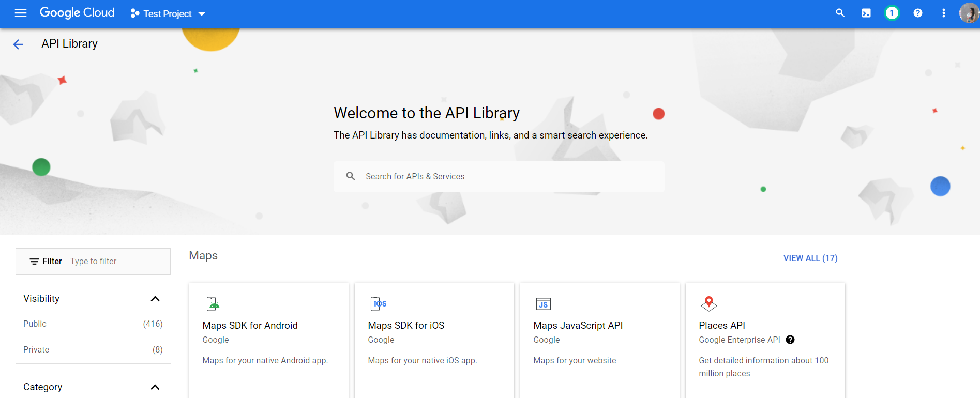Open the main navigation hamburger menu
The image size is (980, 398).
click(x=21, y=13)
